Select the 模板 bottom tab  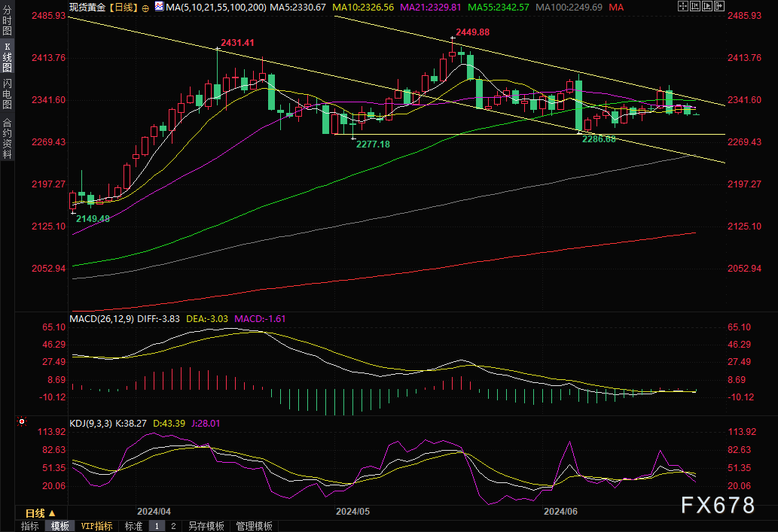point(59,526)
